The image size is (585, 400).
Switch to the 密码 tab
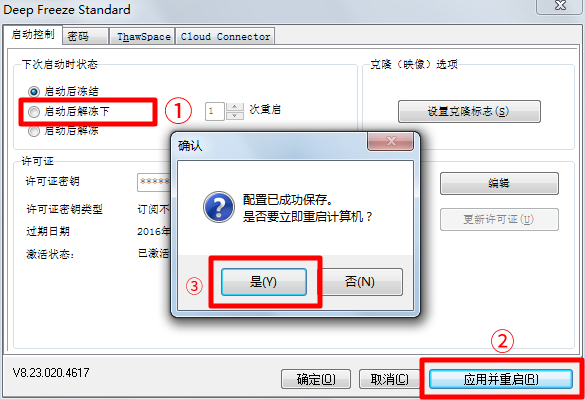[86, 36]
